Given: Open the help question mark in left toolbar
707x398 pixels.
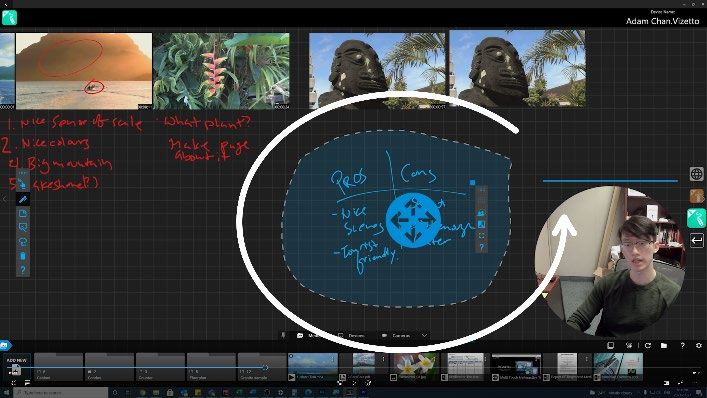Looking at the screenshot, I should tap(23, 270).
